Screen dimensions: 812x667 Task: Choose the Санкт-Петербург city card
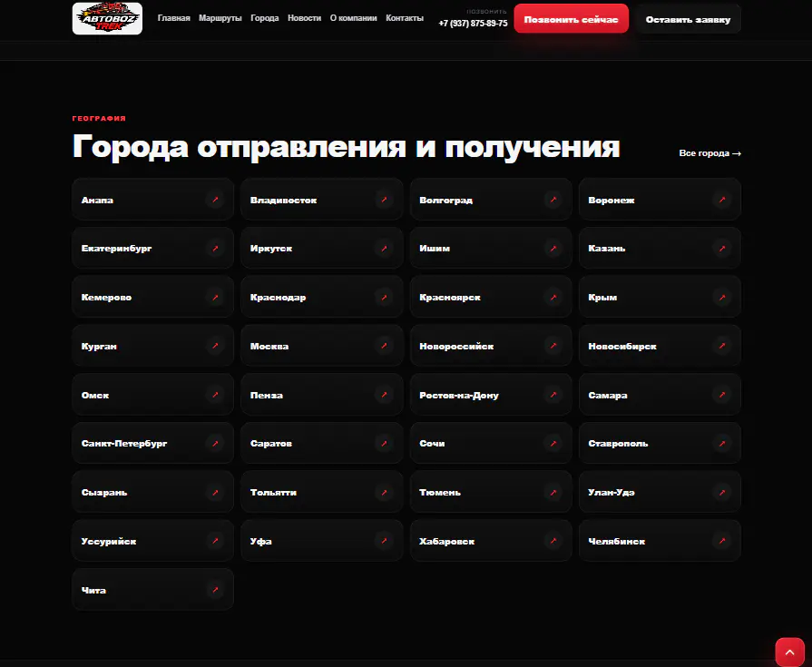(x=152, y=443)
